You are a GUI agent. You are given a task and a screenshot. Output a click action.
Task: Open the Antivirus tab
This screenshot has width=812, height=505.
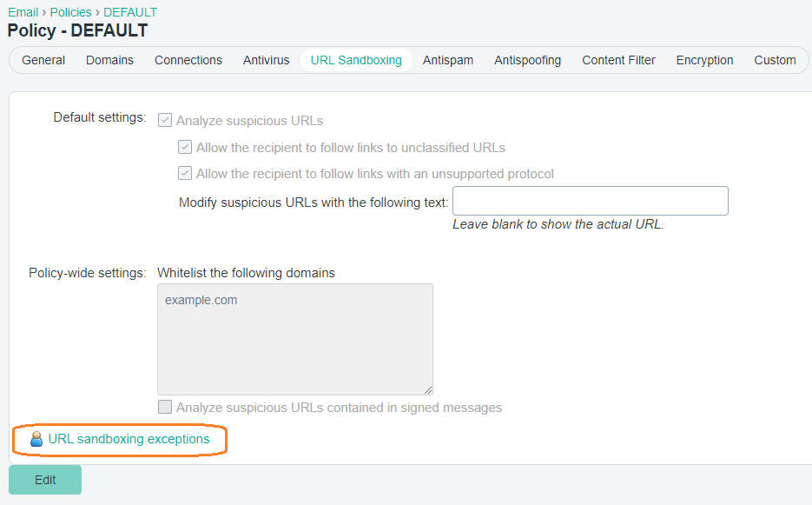(x=266, y=60)
